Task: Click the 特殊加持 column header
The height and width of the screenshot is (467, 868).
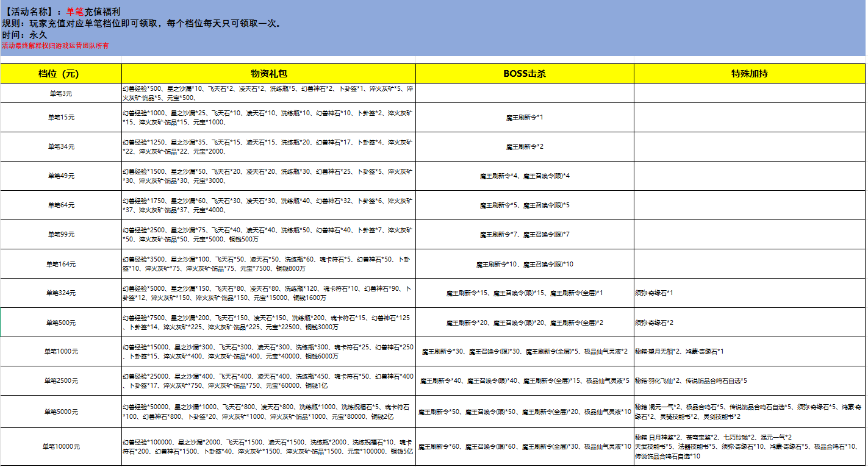Action: pyautogui.click(x=749, y=74)
